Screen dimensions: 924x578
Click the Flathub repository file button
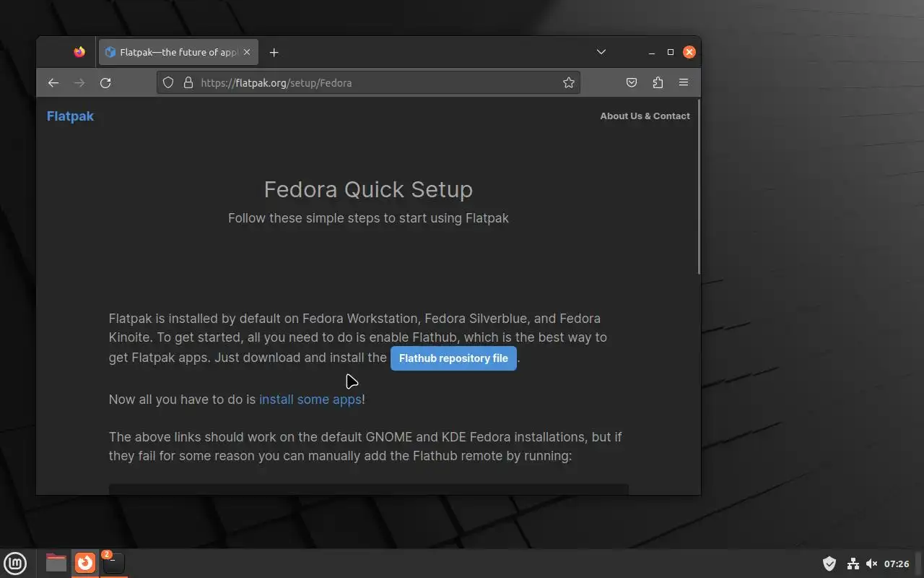[x=453, y=358]
